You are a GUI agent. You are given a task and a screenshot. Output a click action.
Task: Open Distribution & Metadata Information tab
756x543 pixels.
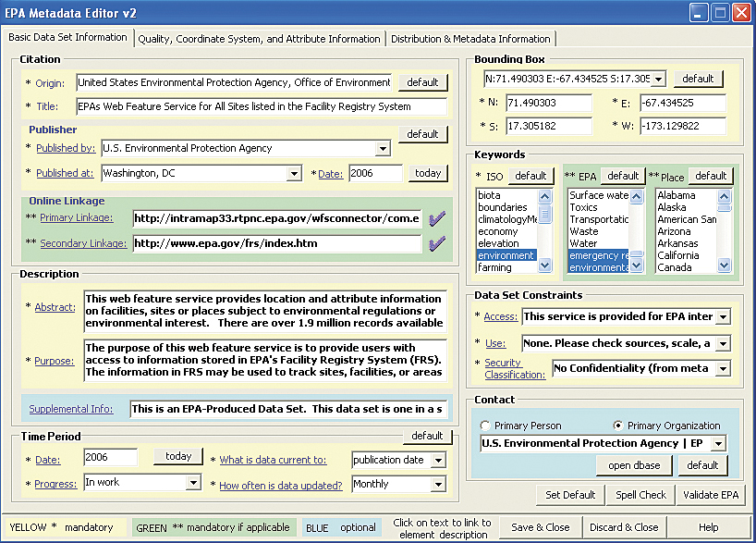point(470,39)
